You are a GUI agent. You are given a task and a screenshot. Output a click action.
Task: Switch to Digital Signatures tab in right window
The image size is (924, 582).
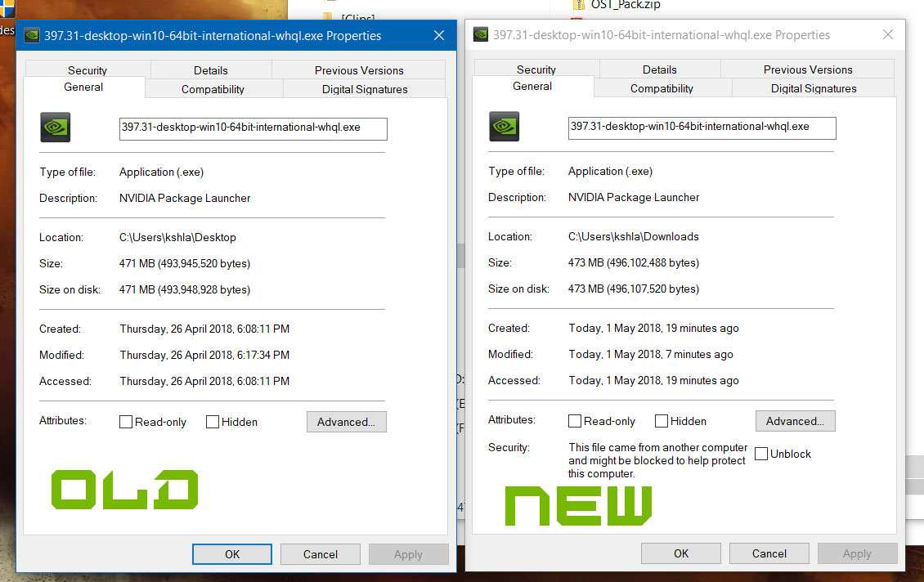pos(814,88)
